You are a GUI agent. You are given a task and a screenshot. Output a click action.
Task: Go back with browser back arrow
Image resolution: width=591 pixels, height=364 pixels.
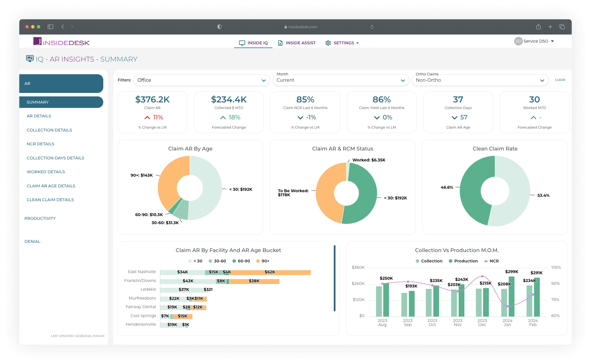63,27
